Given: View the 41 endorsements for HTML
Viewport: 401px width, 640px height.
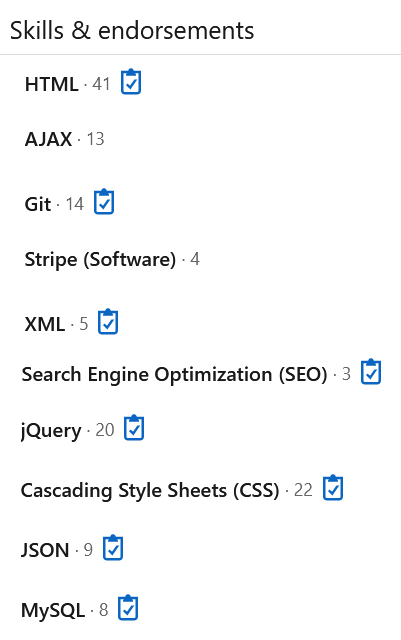Looking at the screenshot, I should tap(101, 84).
